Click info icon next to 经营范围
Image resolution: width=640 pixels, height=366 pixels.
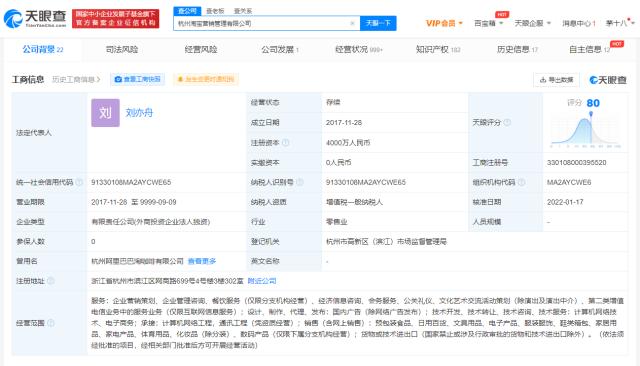point(51,323)
